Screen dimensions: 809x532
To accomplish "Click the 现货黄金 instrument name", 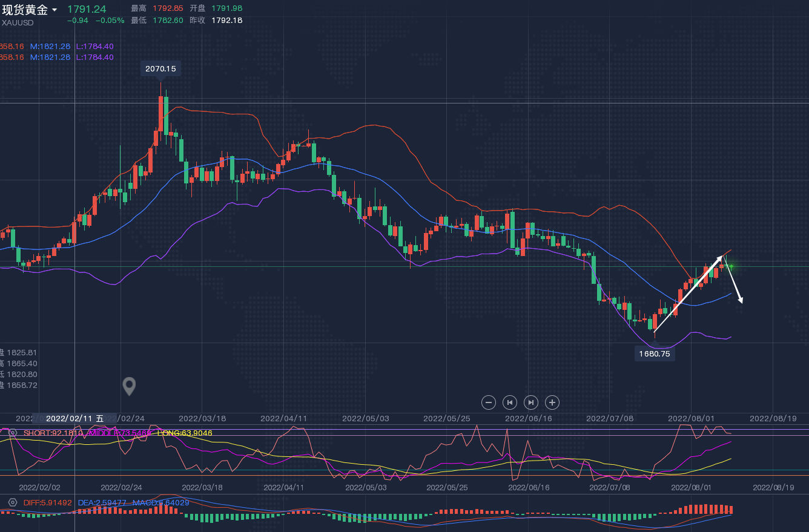I will click(24, 10).
